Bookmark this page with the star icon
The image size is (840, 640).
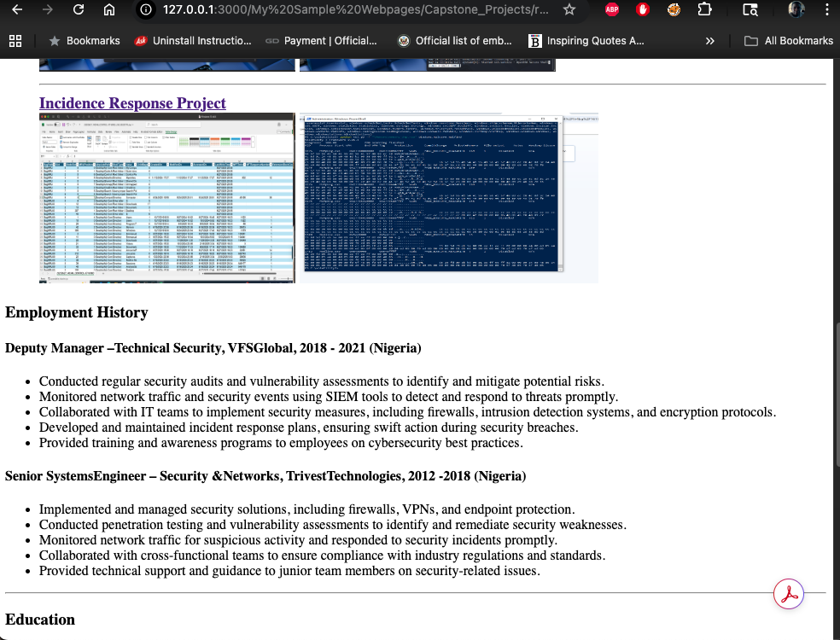[569, 9]
